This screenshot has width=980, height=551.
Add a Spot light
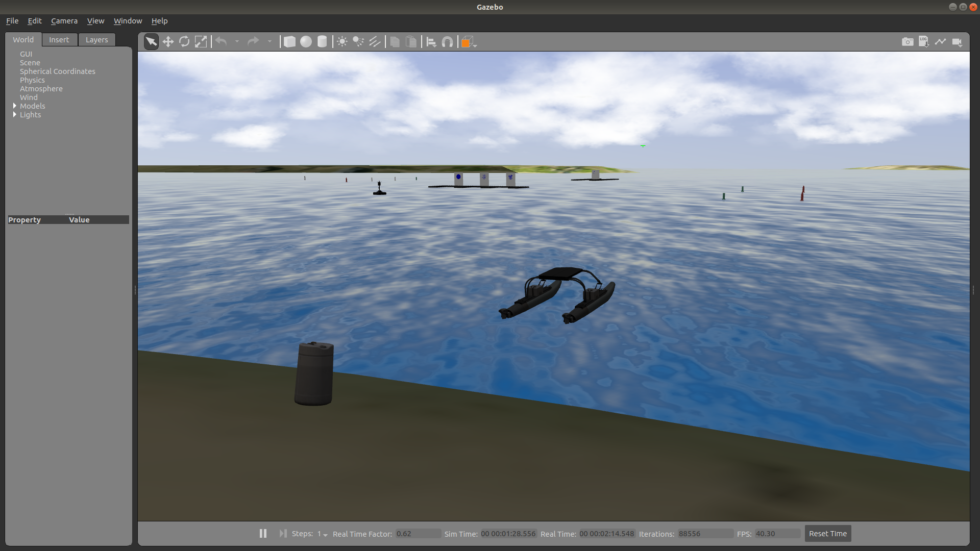point(358,42)
